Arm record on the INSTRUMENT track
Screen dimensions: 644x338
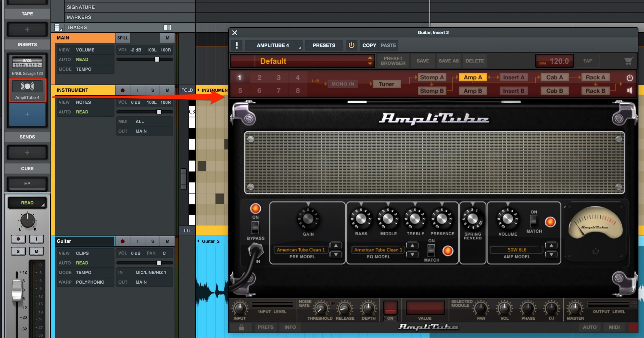(x=123, y=90)
